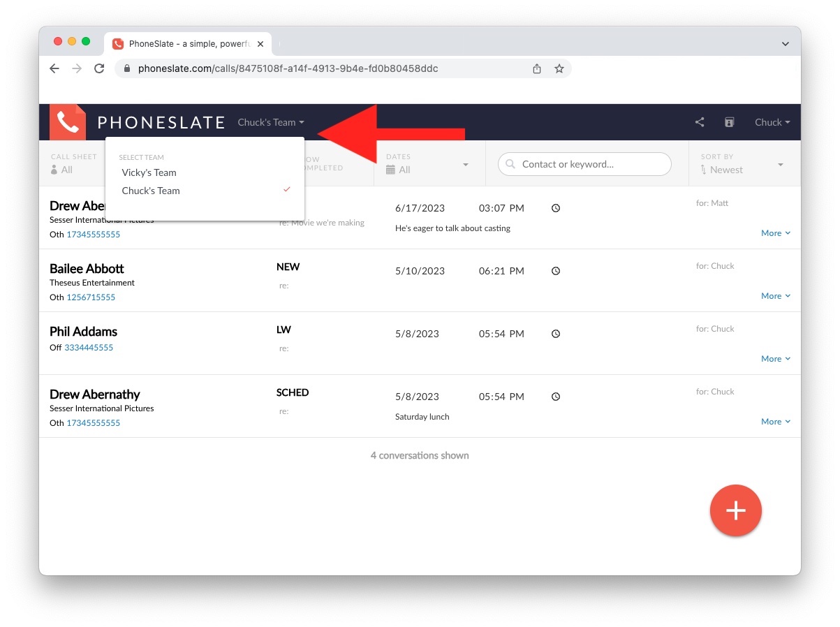Click the clock icon for 6/17/2023 call
The height and width of the screenshot is (627, 840).
point(556,208)
